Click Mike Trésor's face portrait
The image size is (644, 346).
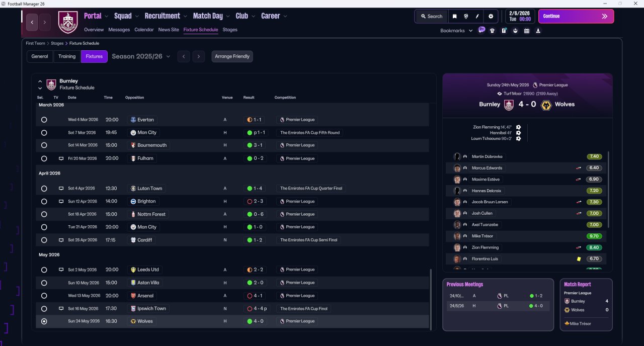pyautogui.click(x=457, y=236)
